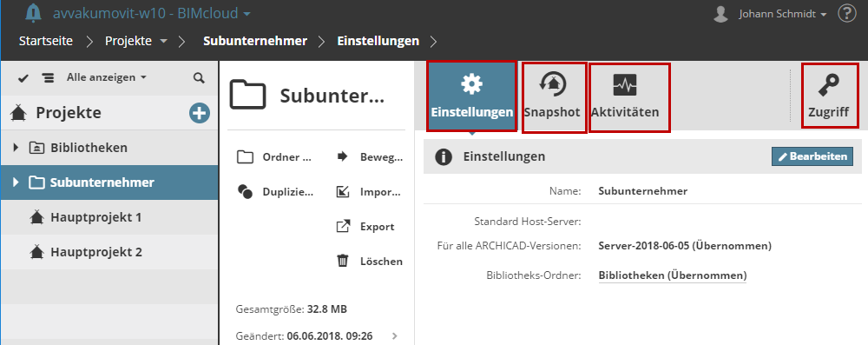Click the Löschen trash action
868x345 pixels.
click(369, 261)
